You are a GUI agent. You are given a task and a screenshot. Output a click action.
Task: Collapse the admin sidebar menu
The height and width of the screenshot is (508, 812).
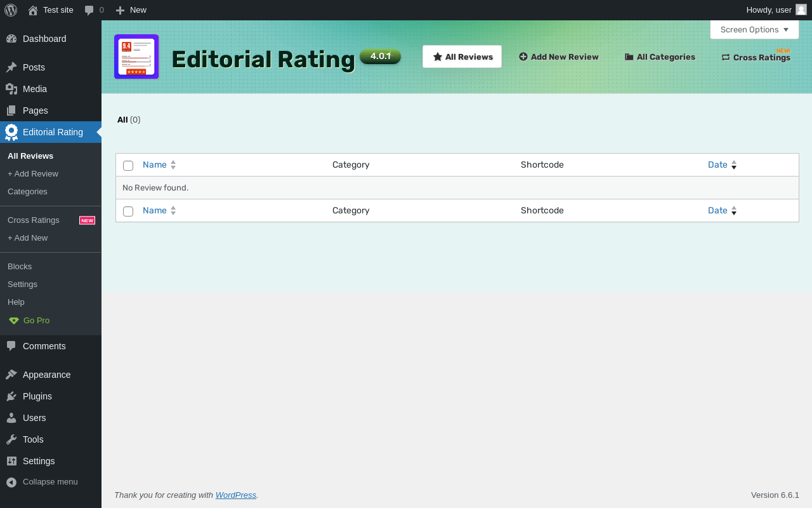click(49, 482)
